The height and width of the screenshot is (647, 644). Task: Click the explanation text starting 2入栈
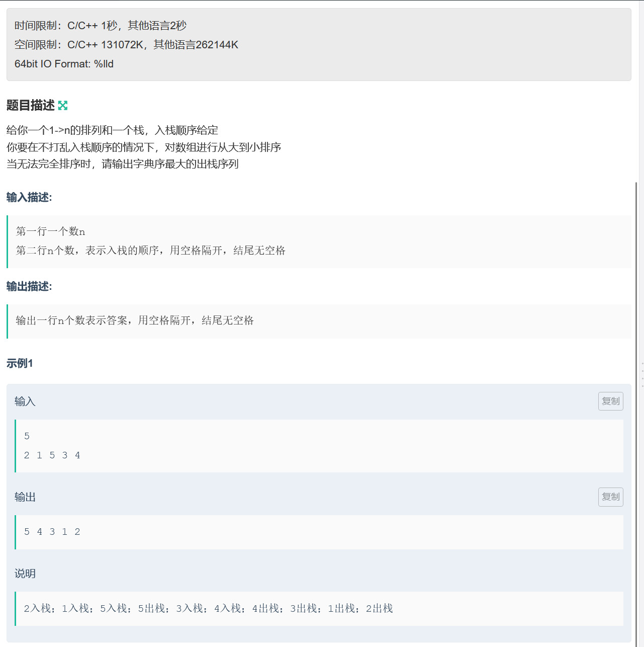coord(208,609)
